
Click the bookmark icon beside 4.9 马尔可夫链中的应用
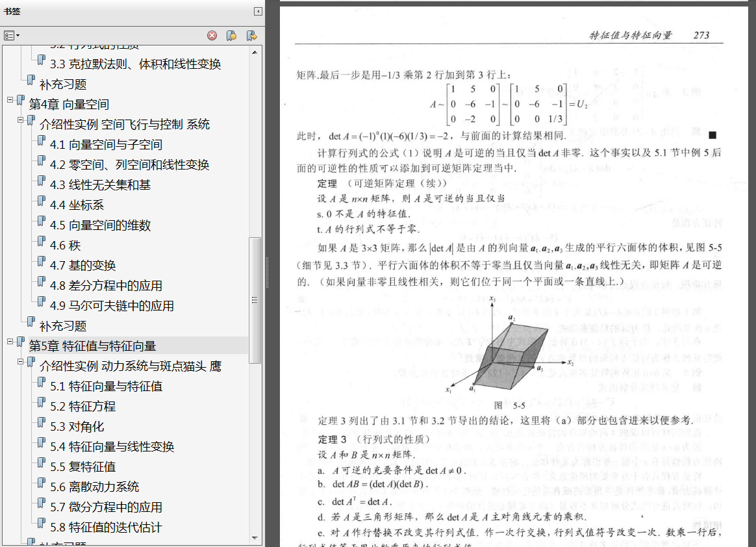tap(42, 301)
